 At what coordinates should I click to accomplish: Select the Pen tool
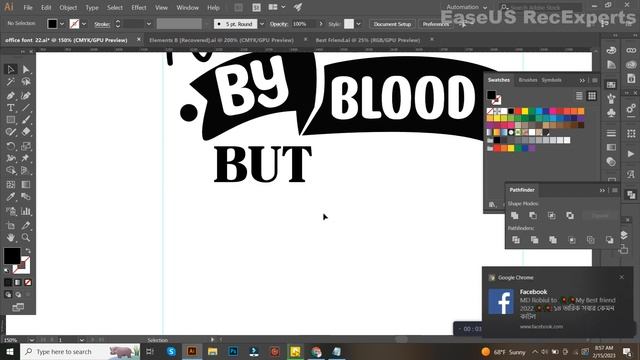point(11,96)
